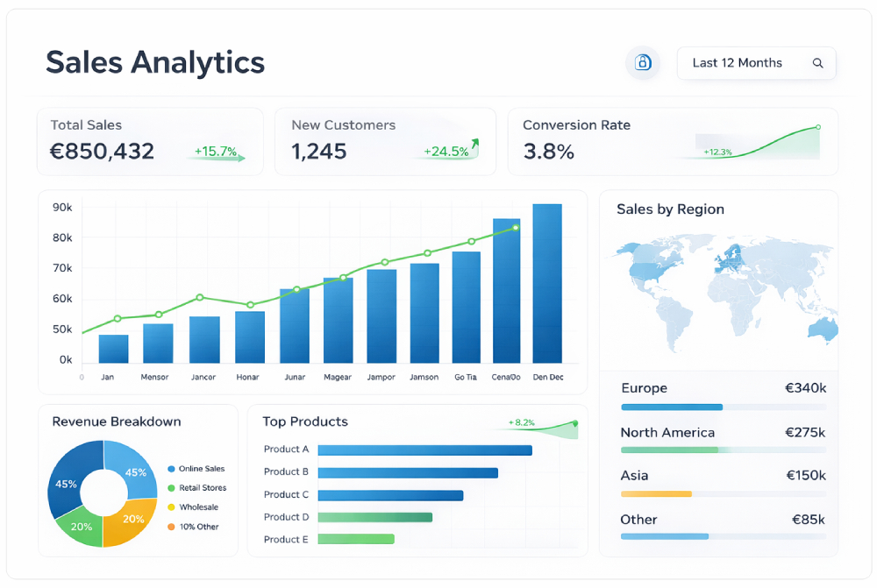Click the Sales Analytics title
The width and height of the screenshot is (877, 588).
pos(155,62)
